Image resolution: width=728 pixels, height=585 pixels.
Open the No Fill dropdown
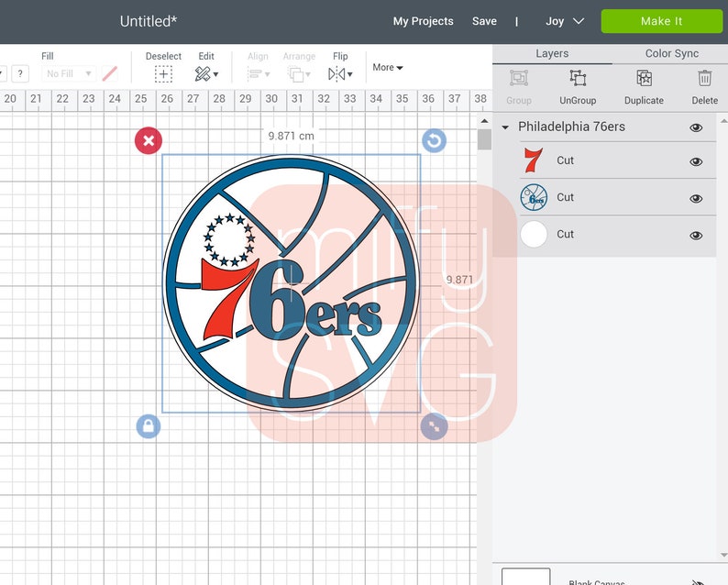(69, 73)
